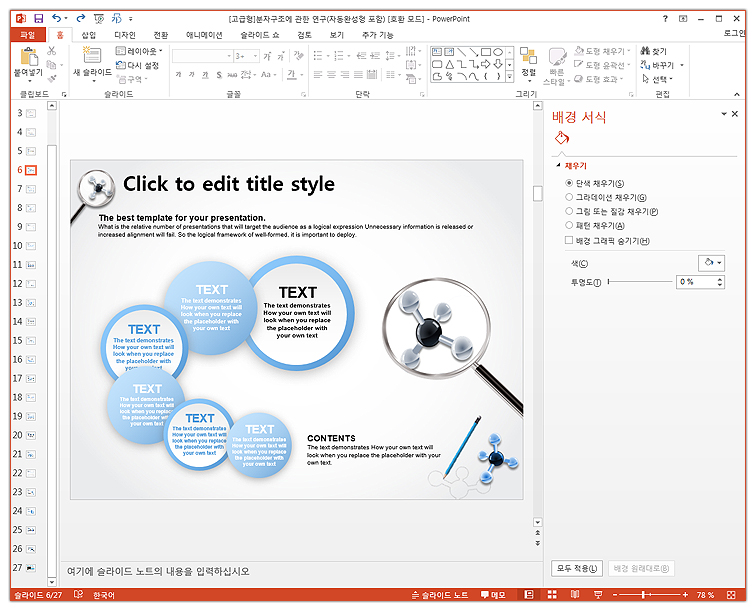755x610 pixels.
Task: Click the fit slide to window icon
Action: click(731, 595)
